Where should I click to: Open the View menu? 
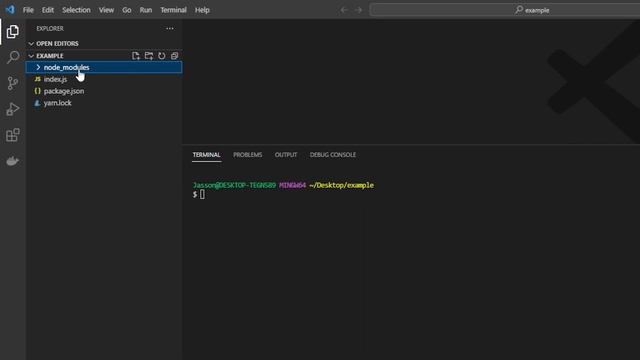(106, 10)
